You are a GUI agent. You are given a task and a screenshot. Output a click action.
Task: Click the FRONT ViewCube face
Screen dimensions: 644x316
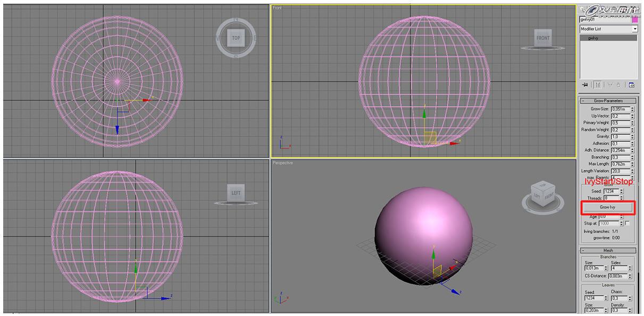pyautogui.click(x=543, y=38)
